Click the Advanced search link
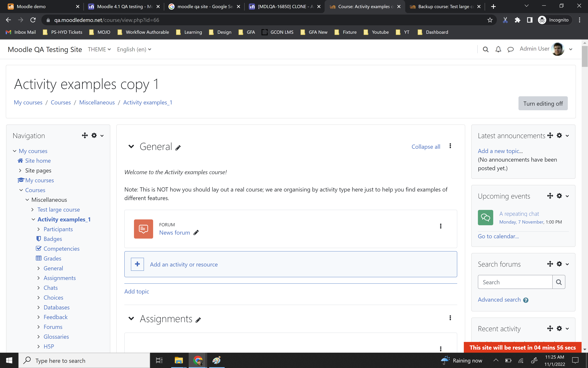Screen dimensions: 588x368 click(x=499, y=300)
